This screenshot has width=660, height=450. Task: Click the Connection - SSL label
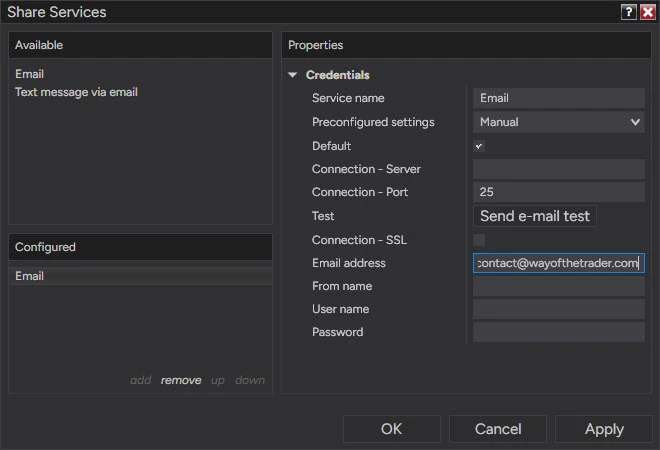click(x=359, y=240)
